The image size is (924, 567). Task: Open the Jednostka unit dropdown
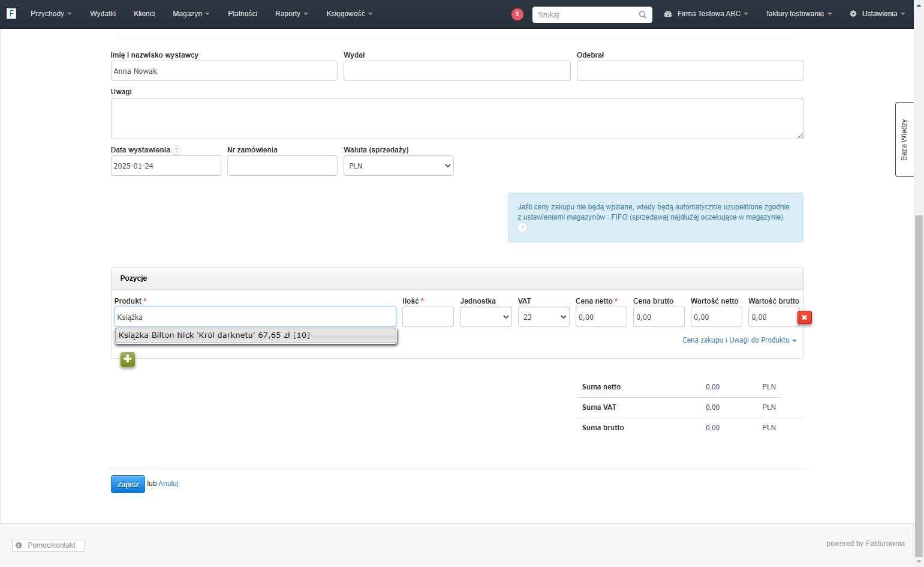[x=486, y=317]
